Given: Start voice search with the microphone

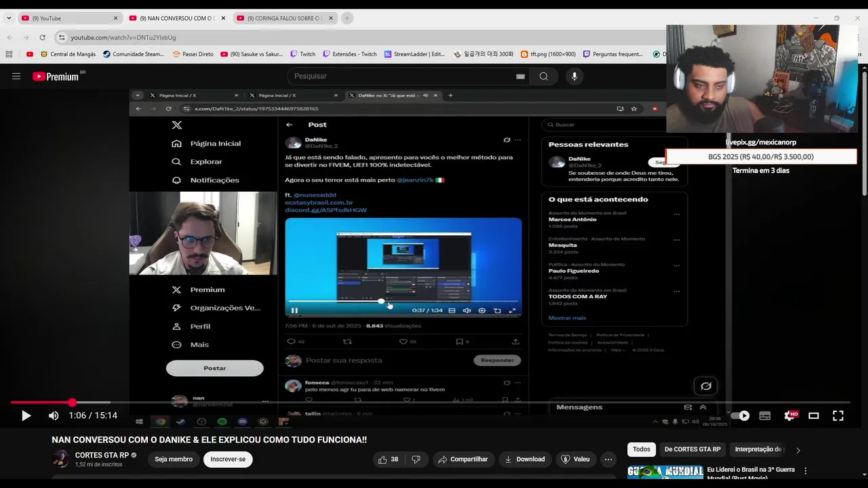Looking at the screenshot, I should (x=574, y=77).
